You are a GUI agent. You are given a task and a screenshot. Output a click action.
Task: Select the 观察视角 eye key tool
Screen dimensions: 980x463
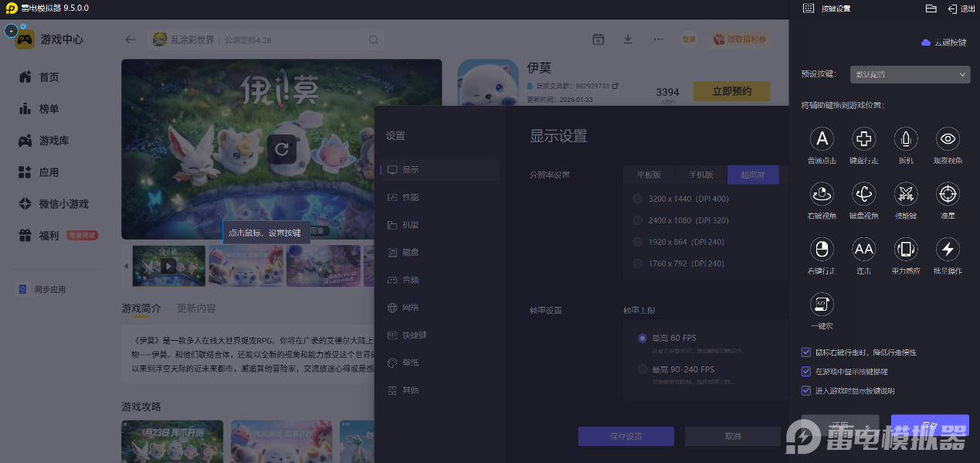point(948,139)
